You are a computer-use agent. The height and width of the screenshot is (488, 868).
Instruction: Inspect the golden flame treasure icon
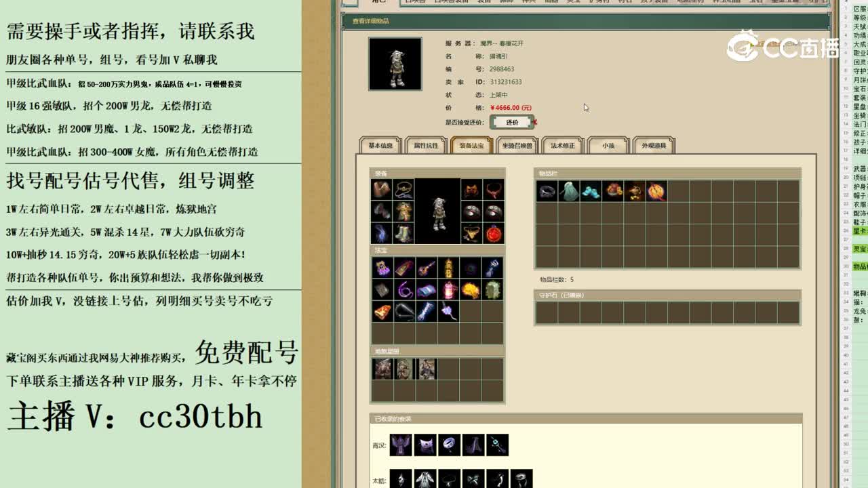[x=470, y=289]
